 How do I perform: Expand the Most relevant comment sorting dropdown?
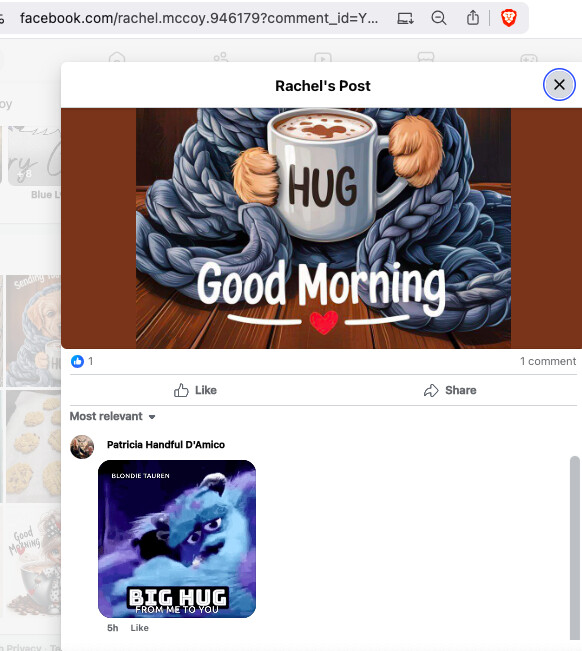coord(112,416)
